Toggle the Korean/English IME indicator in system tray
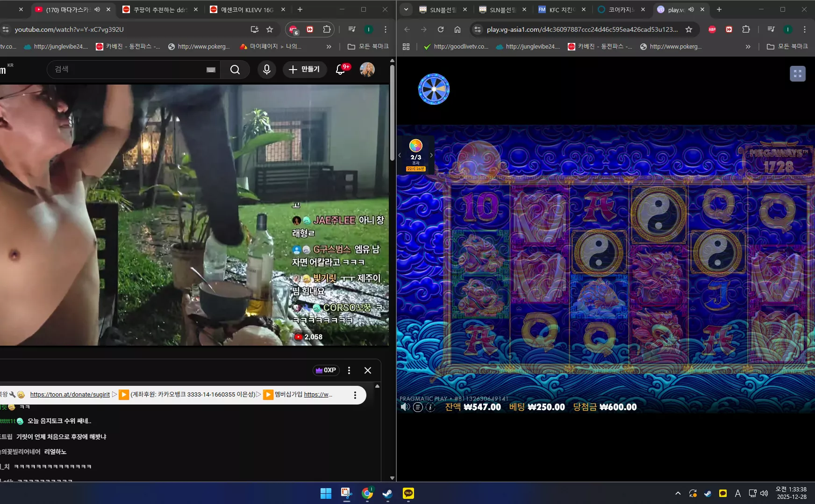 point(738,493)
